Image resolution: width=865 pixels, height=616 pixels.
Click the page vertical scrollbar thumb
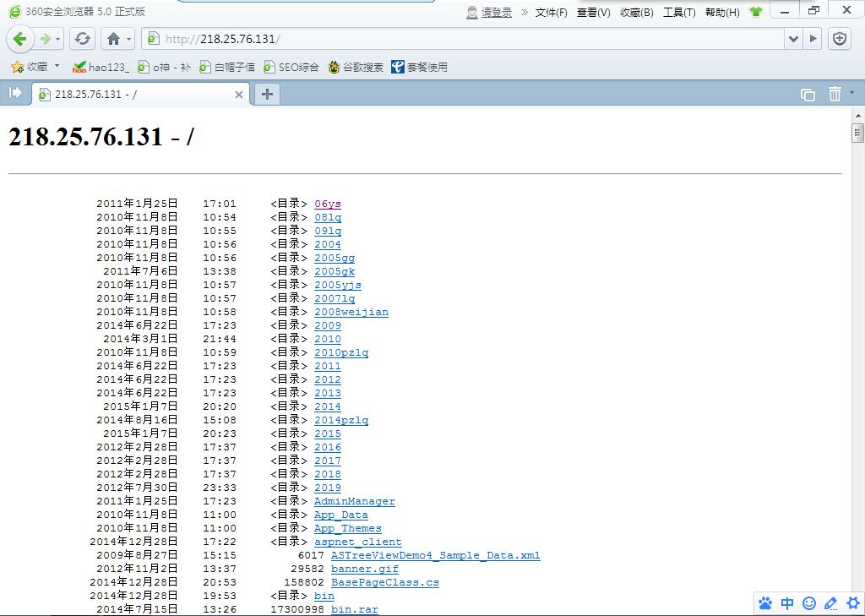tap(857, 133)
